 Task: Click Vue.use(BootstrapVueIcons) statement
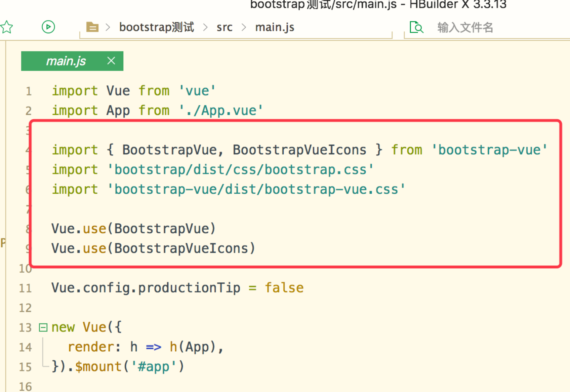click(x=153, y=248)
